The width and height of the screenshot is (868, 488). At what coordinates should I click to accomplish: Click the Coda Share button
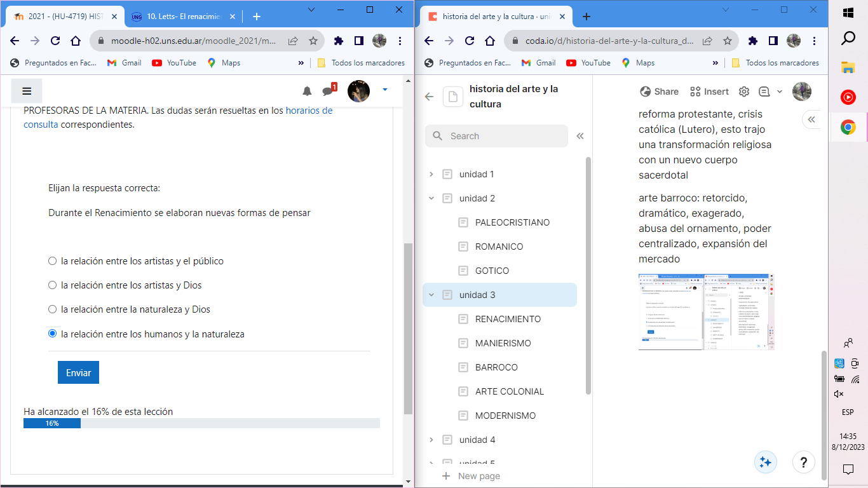(660, 91)
